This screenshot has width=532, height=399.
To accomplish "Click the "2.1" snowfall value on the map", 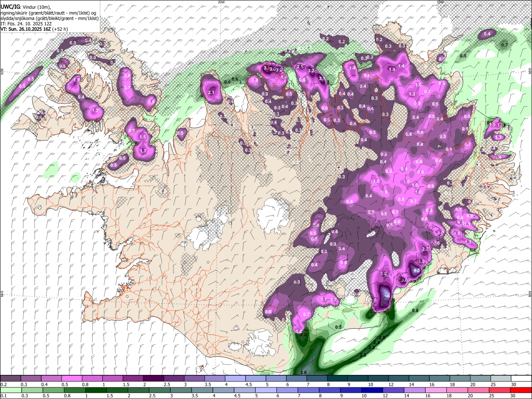I will tap(211, 92).
